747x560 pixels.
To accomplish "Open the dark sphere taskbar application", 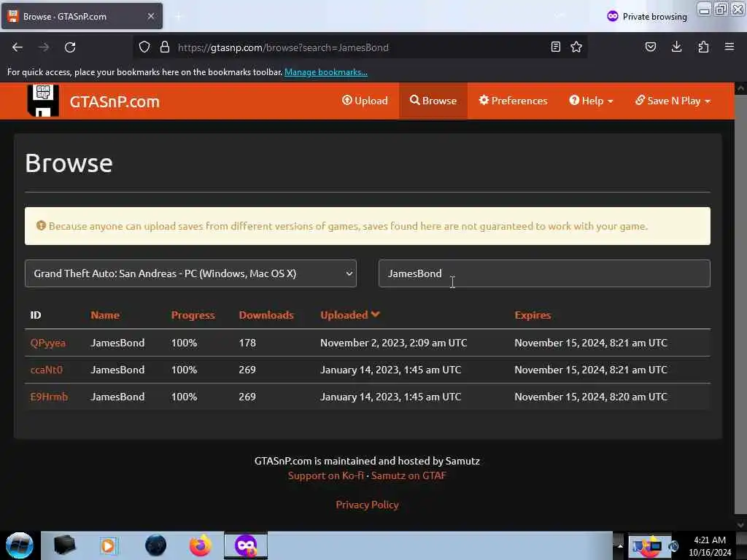I will 155,545.
